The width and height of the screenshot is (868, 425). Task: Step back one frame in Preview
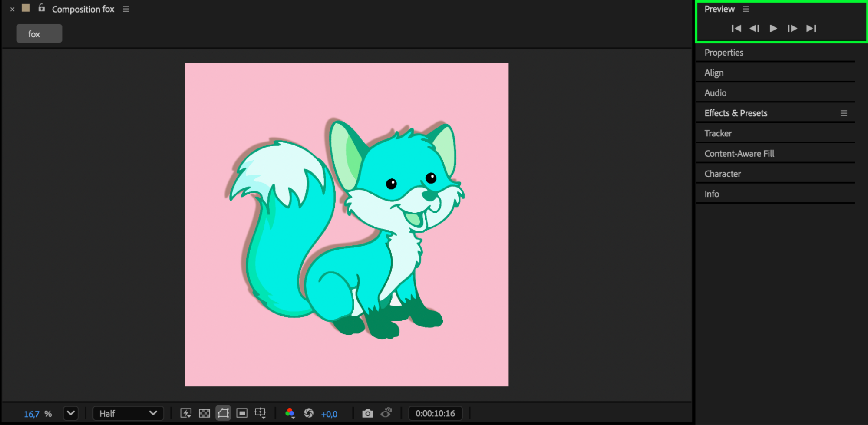click(754, 29)
